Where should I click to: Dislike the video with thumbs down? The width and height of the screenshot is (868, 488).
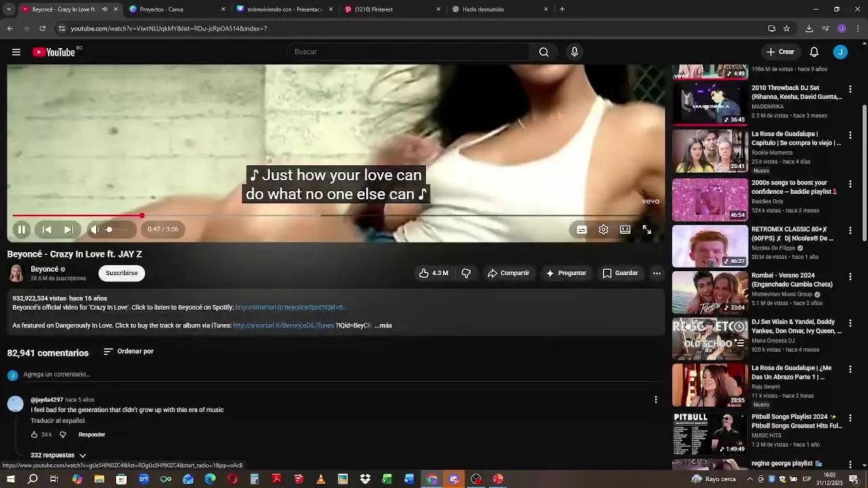466,273
